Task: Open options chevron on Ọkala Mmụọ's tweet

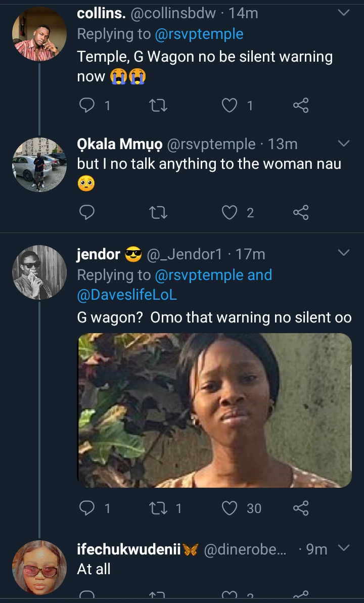Action: [344, 144]
